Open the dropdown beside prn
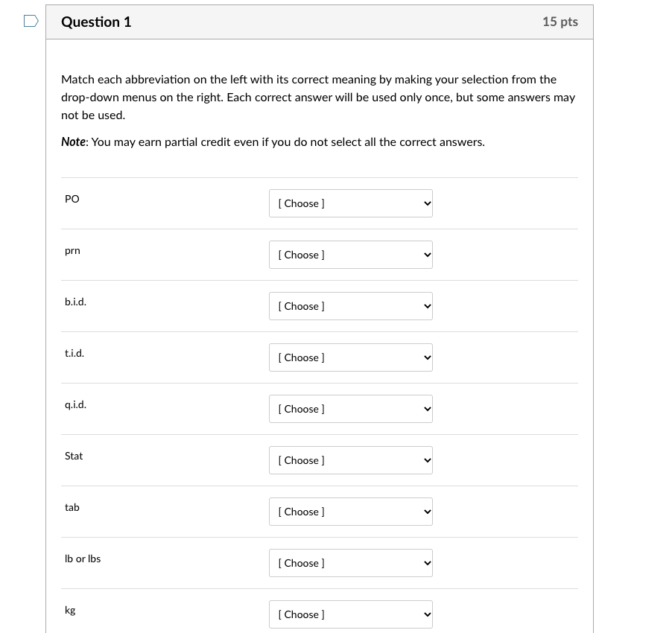The height and width of the screenshot is (633, 672). click(350, 254)
